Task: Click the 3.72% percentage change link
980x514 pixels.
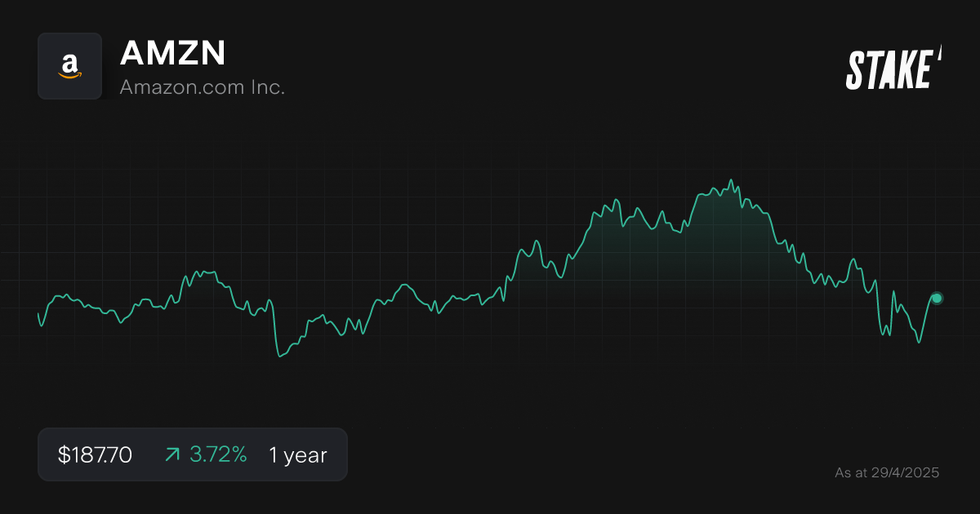Action: click(x=218, y=454)
